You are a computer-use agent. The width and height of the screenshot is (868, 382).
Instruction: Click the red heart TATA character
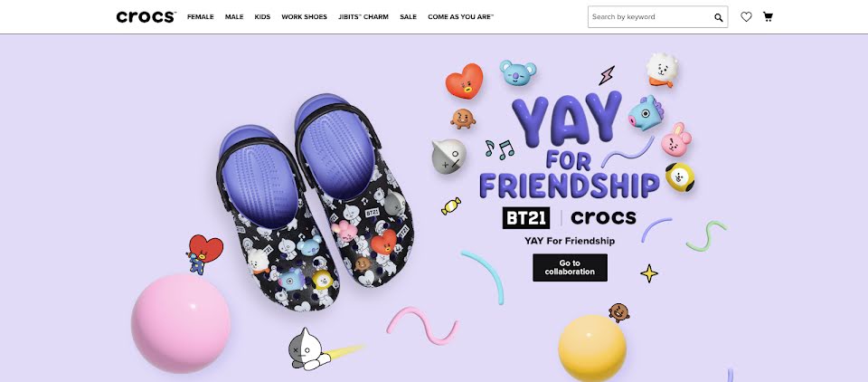click(464, 81)
